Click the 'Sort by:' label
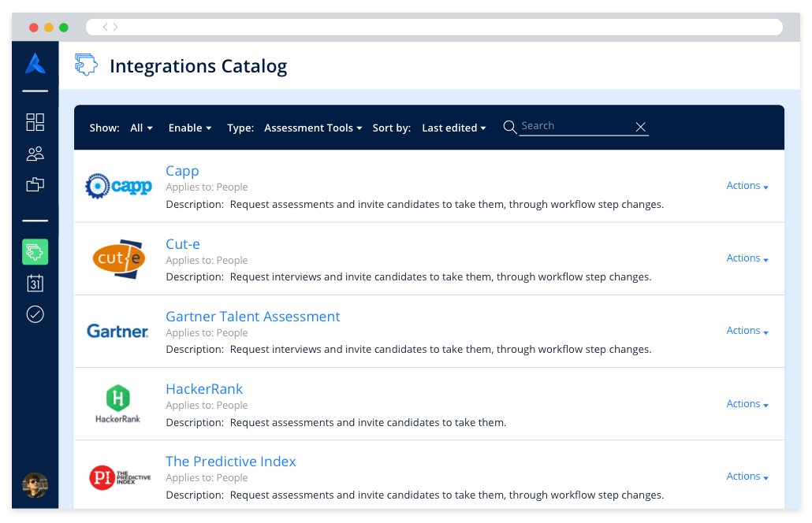 pyautogui.click(x=392, y=128)
